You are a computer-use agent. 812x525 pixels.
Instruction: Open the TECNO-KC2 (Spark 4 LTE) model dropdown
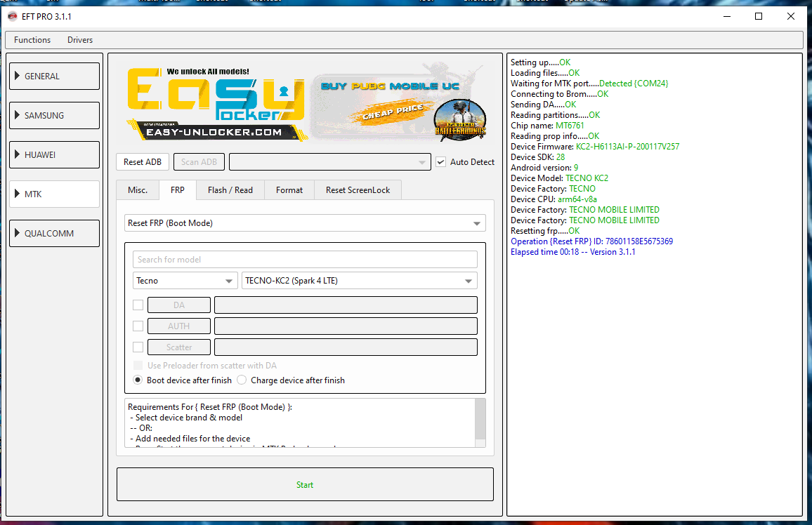360,280
